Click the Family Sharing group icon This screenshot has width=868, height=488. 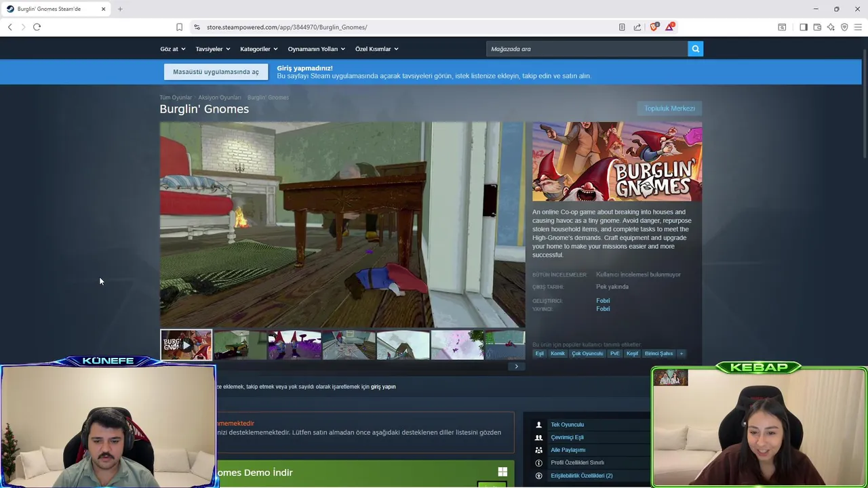538,450
